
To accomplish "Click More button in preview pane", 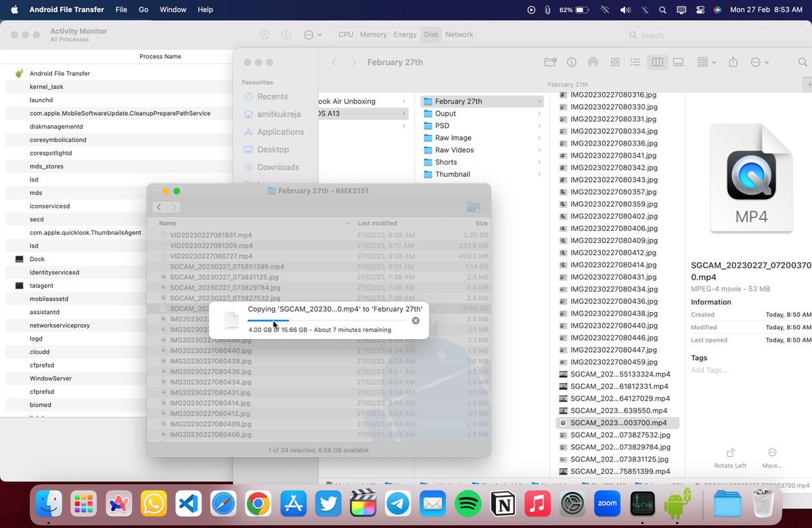I will [x=772, y=458].
